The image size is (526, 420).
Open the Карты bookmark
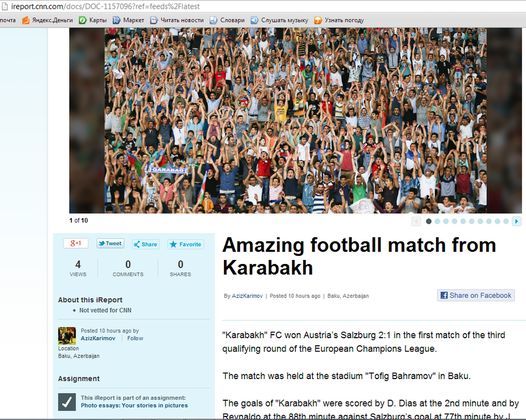tap(93, 20)
